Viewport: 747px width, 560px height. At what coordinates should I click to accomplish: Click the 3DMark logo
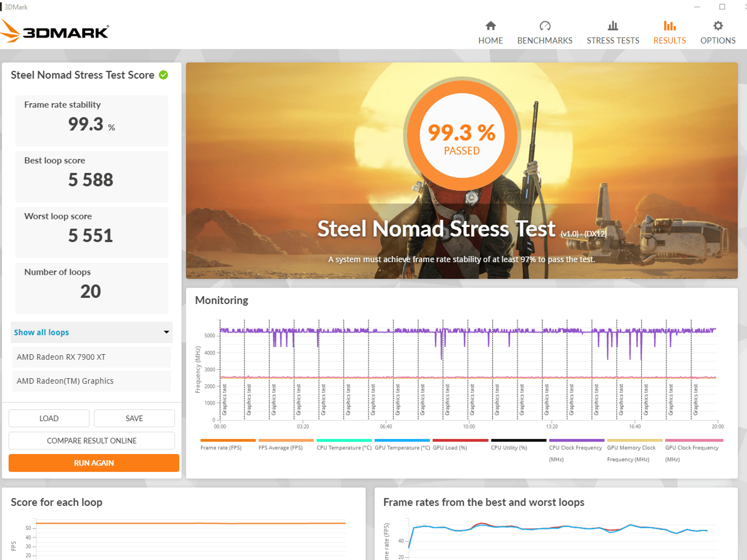pos(55,32)
